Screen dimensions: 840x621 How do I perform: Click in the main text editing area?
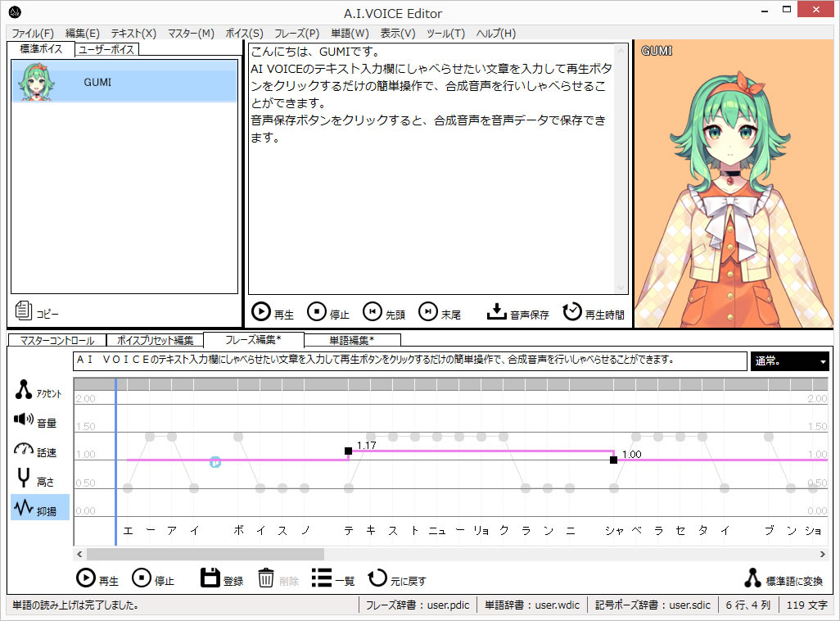[x=431, y=169]
